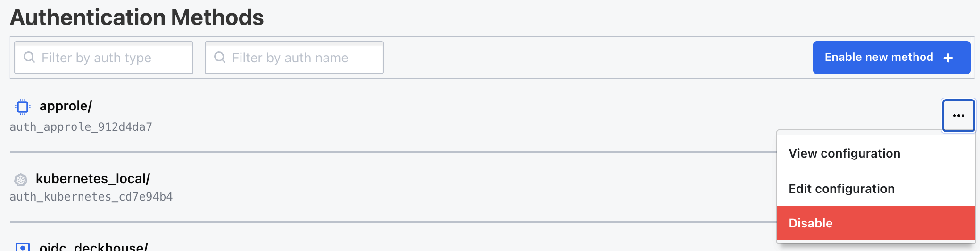This screenshot has height=251, width=980.
Task: Toggle the approle ellipsis options menu
Action: click(x=958, y=116)
